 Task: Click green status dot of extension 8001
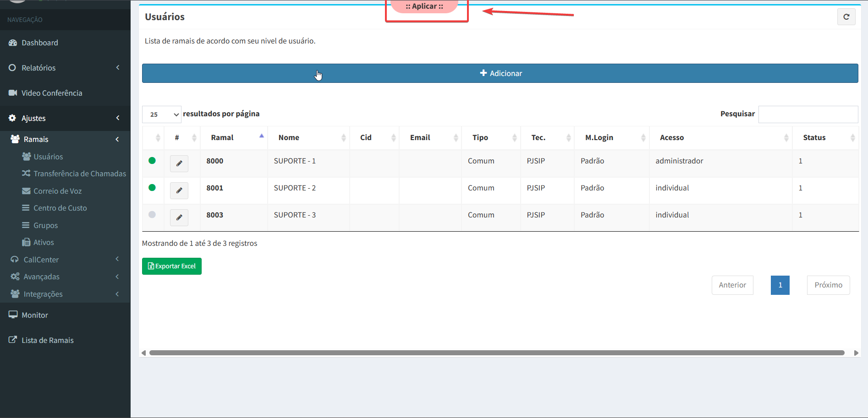152,188
